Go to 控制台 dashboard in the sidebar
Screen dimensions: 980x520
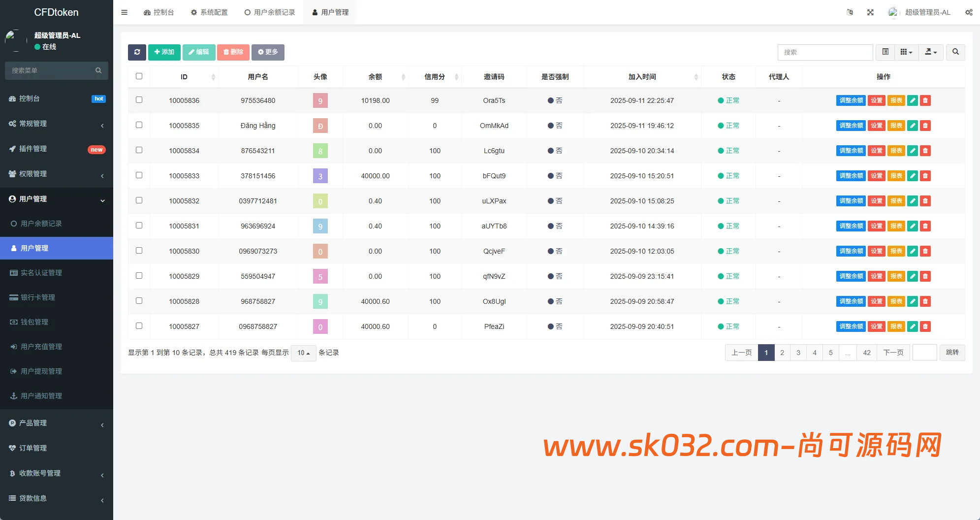tap(57, 98)
